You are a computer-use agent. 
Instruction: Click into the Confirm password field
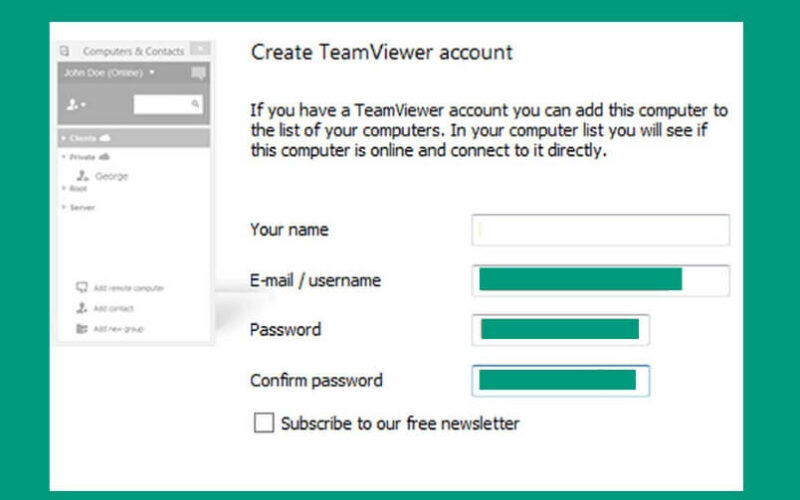560,381
